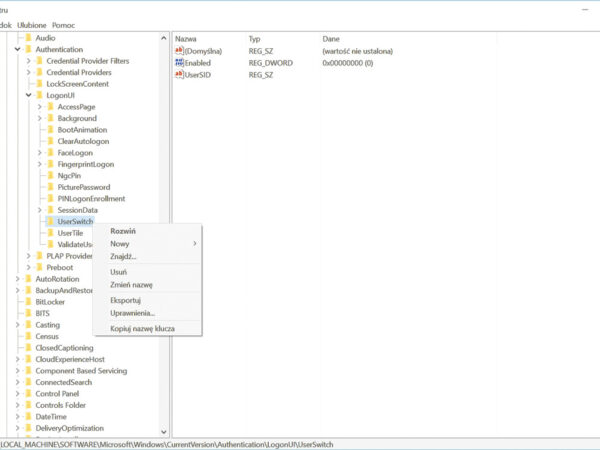
Task: Click Kopiuj nazwę klucza option
Action: [142, 328]
